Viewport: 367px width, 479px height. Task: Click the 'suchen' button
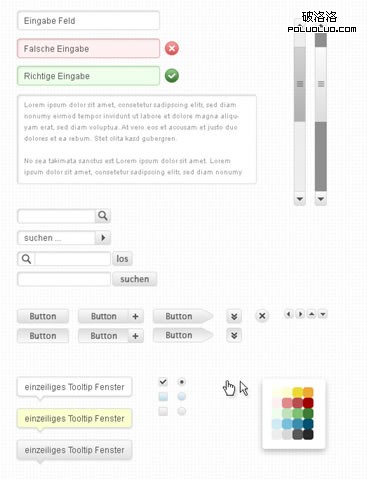coord(135,279)
